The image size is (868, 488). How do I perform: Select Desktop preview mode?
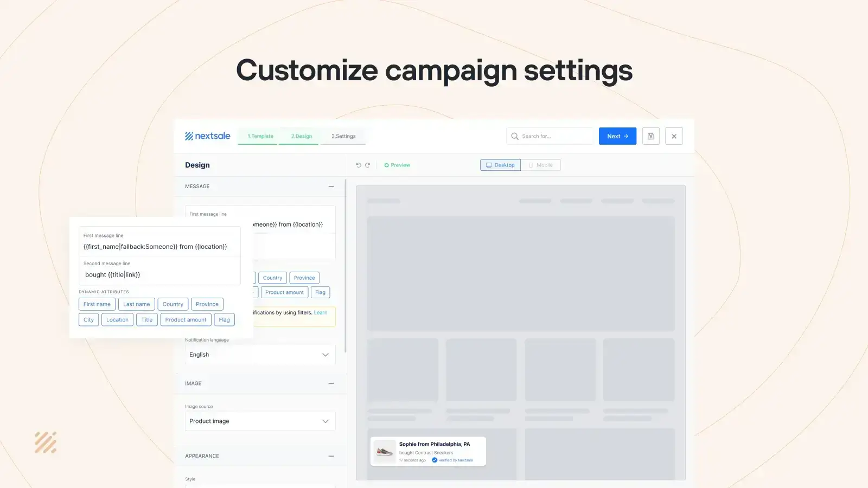tap(500, 165)
